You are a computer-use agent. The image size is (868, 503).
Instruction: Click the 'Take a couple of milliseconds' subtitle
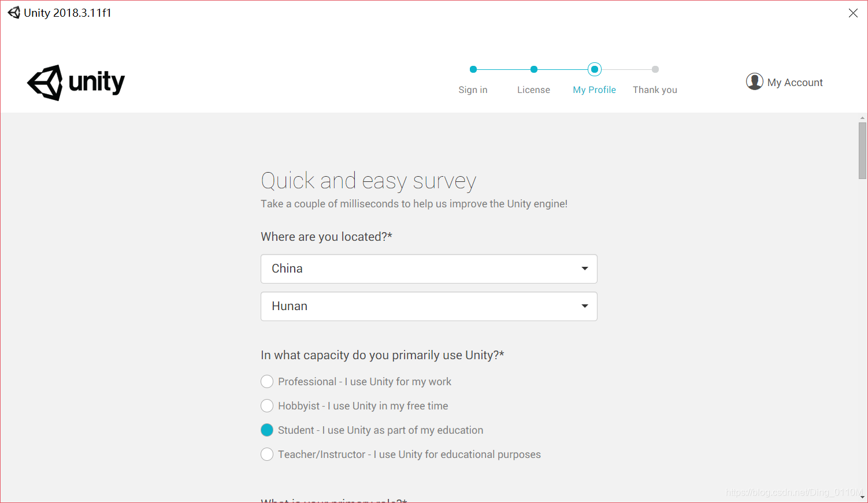point(414,204)
